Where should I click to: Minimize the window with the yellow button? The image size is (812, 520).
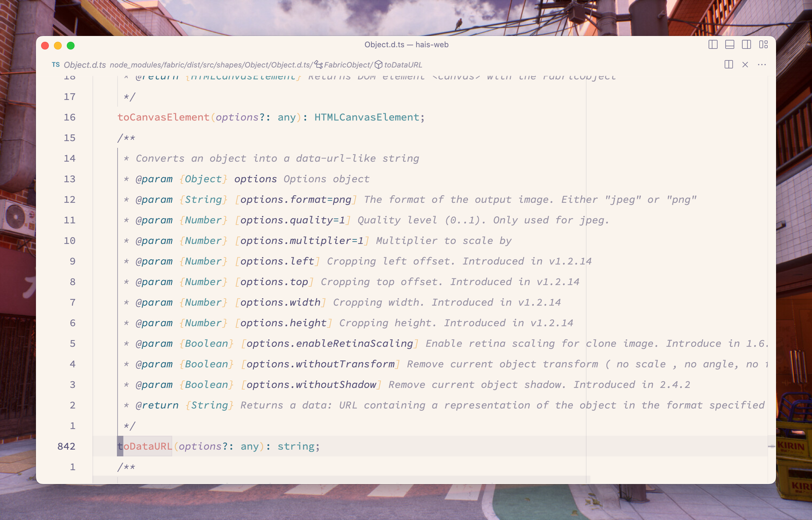(58, 46)
